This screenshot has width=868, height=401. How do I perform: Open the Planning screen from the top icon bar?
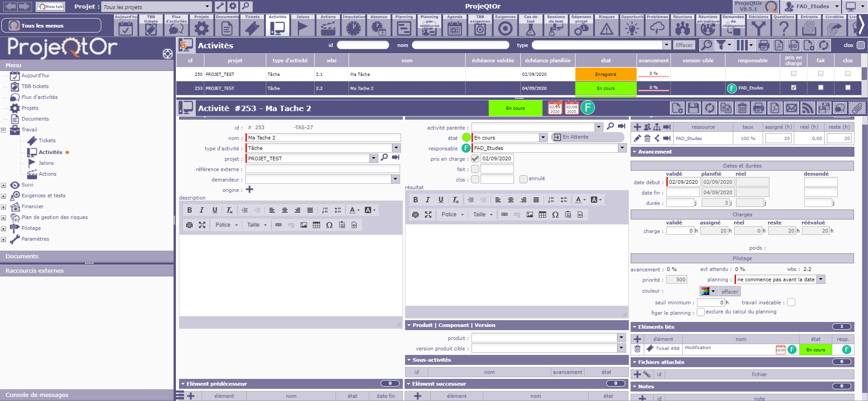coord(404,25)
